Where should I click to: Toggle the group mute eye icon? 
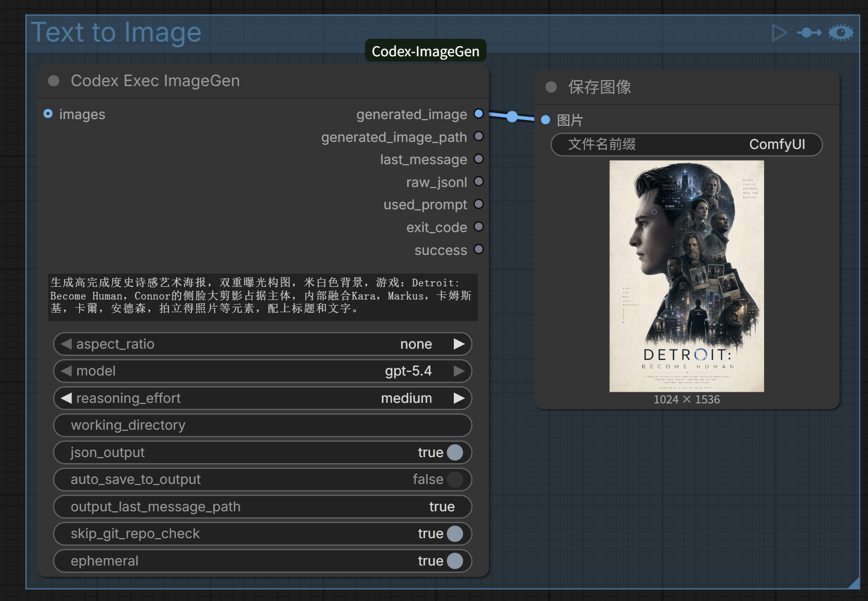tap(841, 33)
